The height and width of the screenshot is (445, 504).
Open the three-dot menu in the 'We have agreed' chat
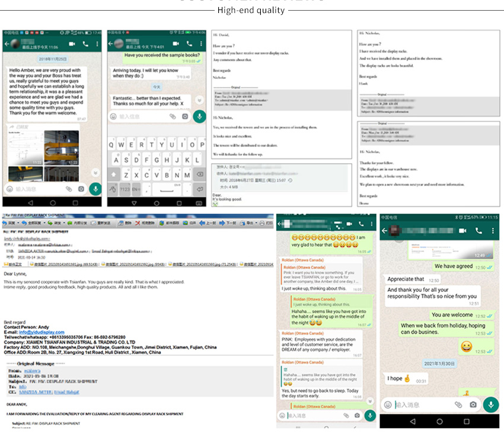[x=493, y=231]
